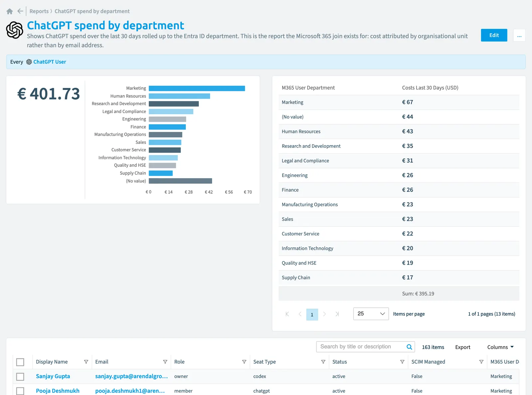Sort by the M365 User Department column

pos(308,88)
